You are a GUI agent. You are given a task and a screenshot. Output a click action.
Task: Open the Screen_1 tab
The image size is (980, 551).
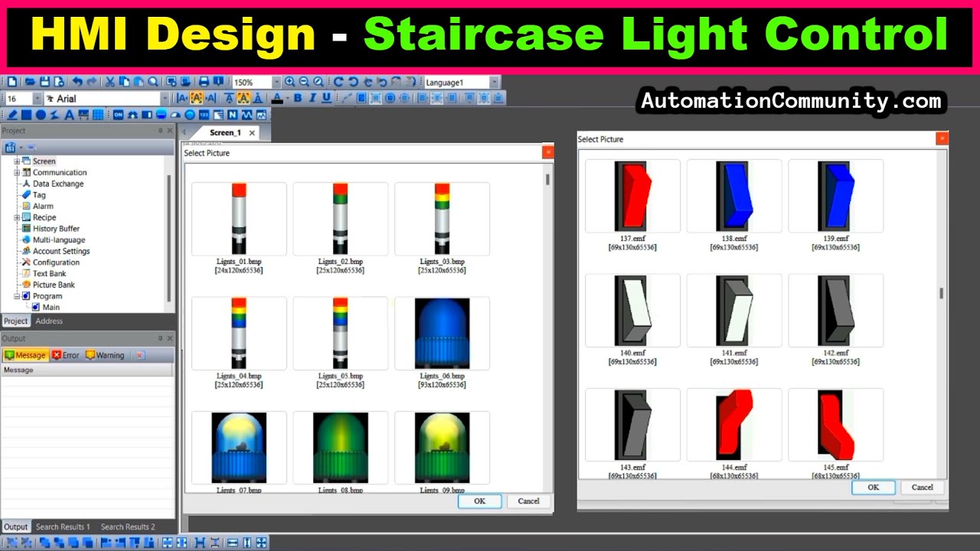[225, 132]
